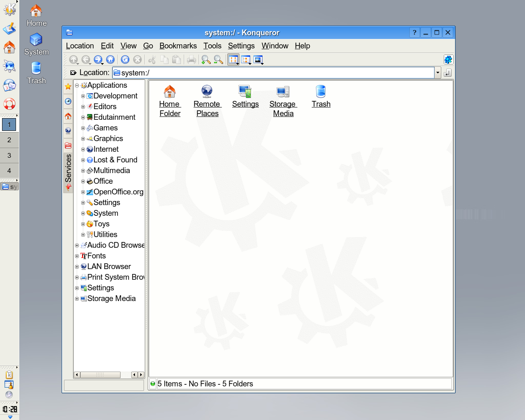Open the View menu
525x420 pixels.
128,46
